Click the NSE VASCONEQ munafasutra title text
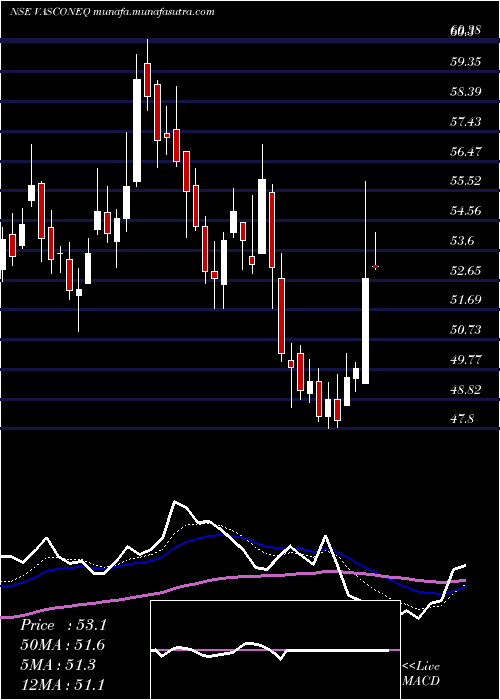The height and width of the screenshot is (700, 500). (112, 12)
